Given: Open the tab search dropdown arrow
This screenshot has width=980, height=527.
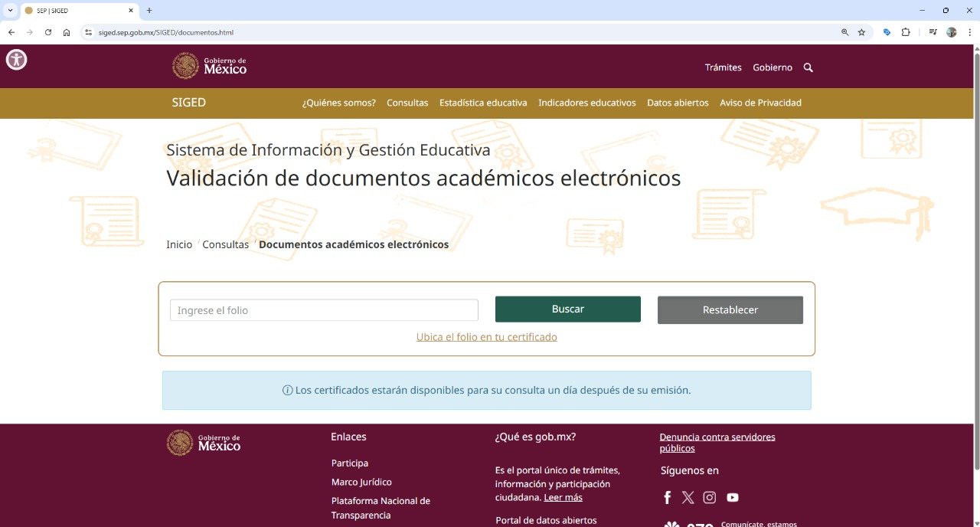Looking at the screenshot, I should coord(10,11).
